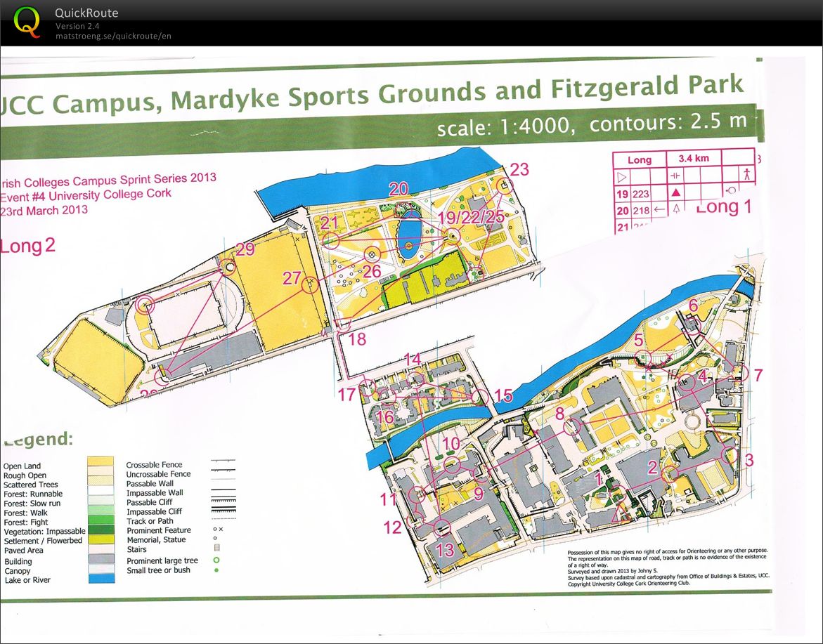
Task: Click the "Track or Path" legend label
Action: coord(150,521)
